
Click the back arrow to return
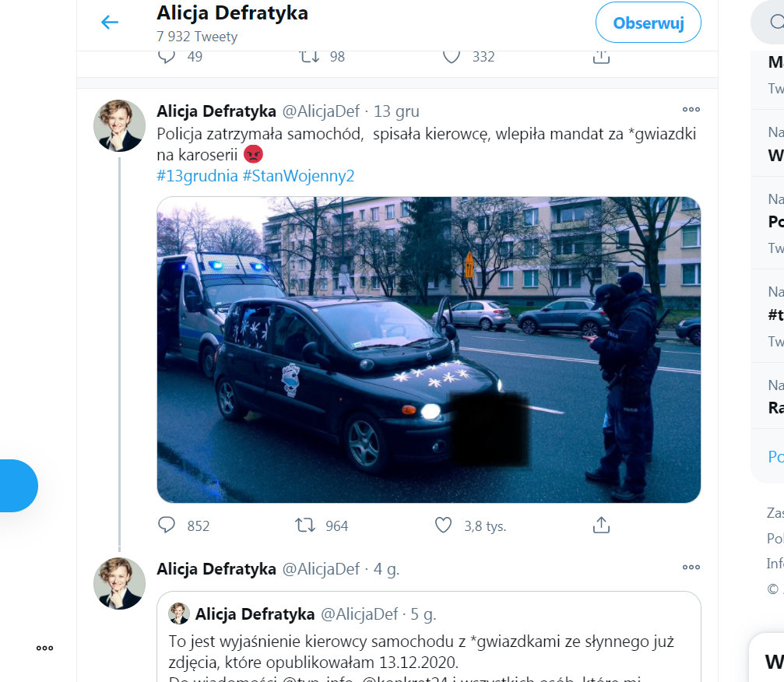(109, 22)
